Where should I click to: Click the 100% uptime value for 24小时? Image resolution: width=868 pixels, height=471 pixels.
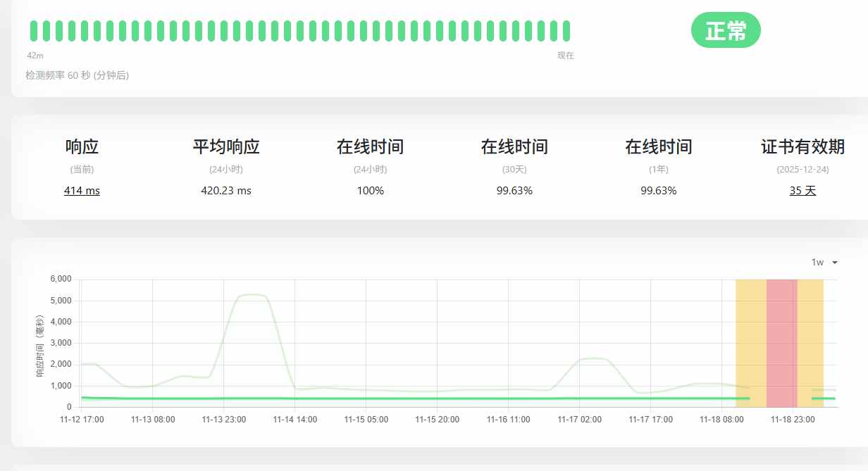tap(370, 190)
